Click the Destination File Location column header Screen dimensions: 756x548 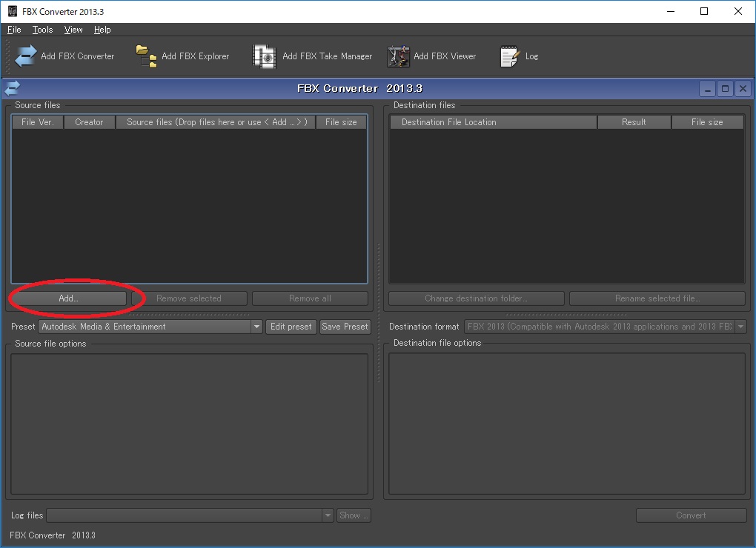[493, 122]
